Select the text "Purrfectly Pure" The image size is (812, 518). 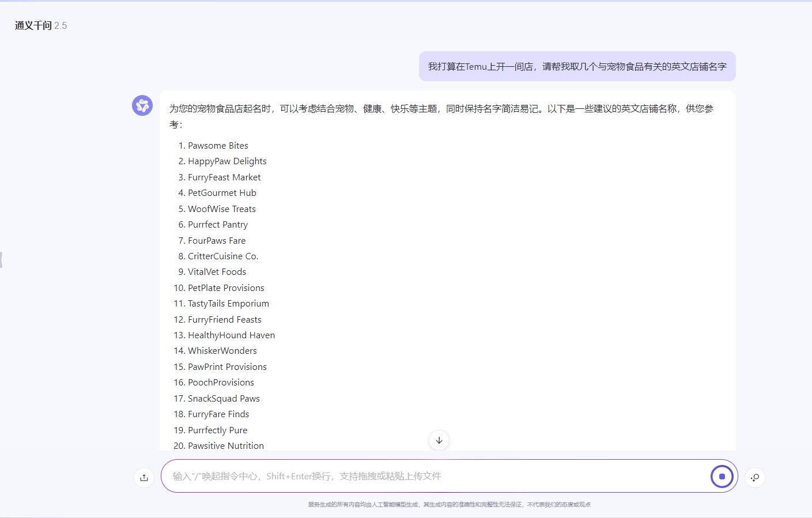click(217, 430)
